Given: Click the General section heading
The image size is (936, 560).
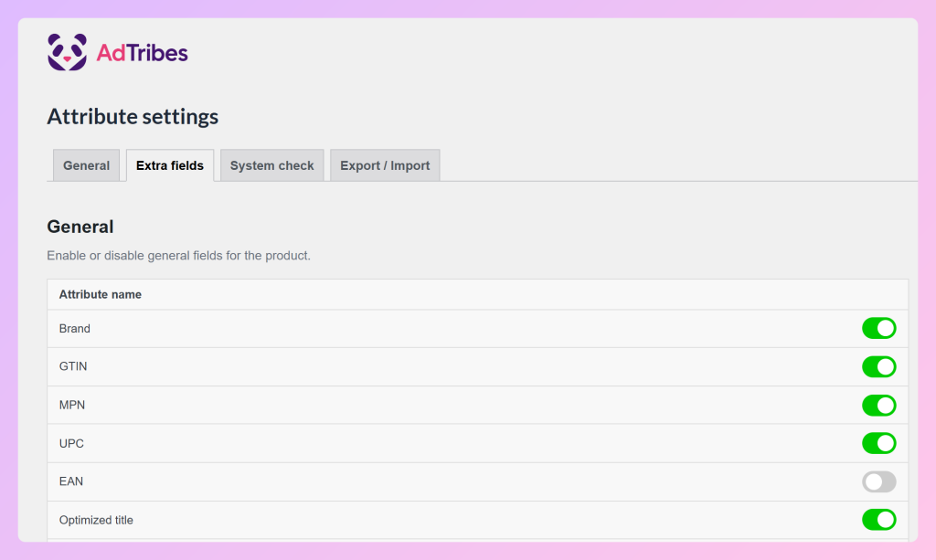Looking at the screenshot, I should 80,227.
